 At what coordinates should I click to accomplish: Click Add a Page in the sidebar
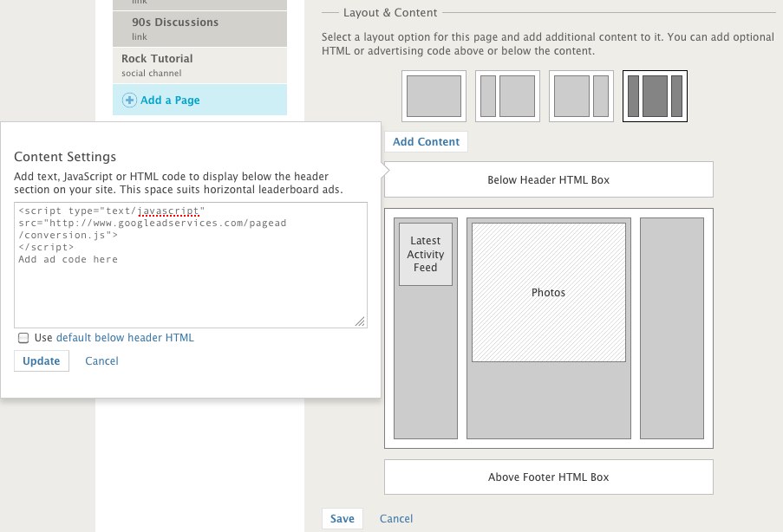pyautogui.click(x=199, y=100)
